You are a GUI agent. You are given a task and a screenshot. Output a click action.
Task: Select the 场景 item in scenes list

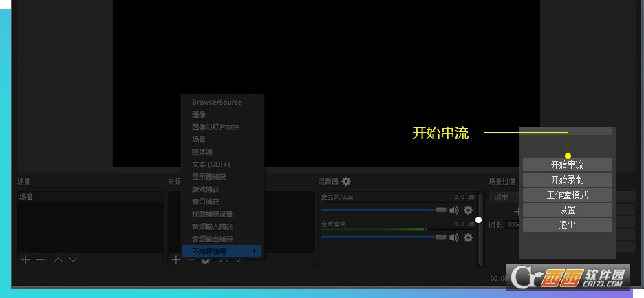pyautogui.click(x=26, y=197)
